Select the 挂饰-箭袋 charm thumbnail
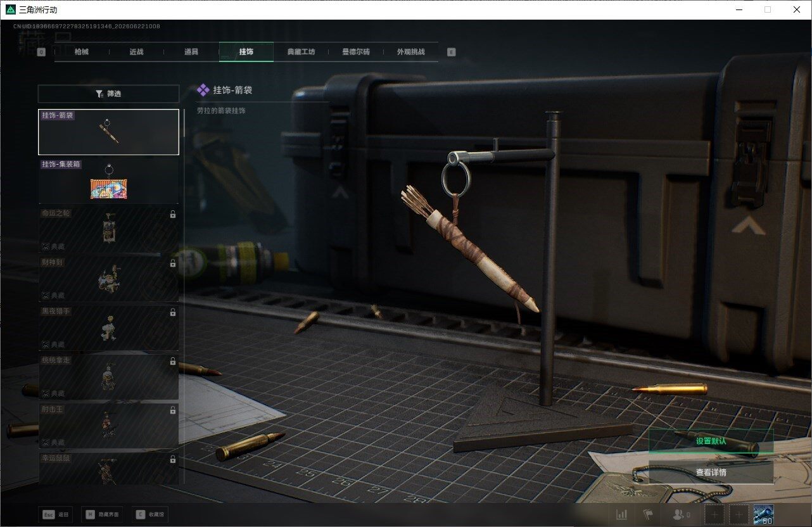Image resolution: width=812 pixels, height=527 pixels. coord(108,132)
